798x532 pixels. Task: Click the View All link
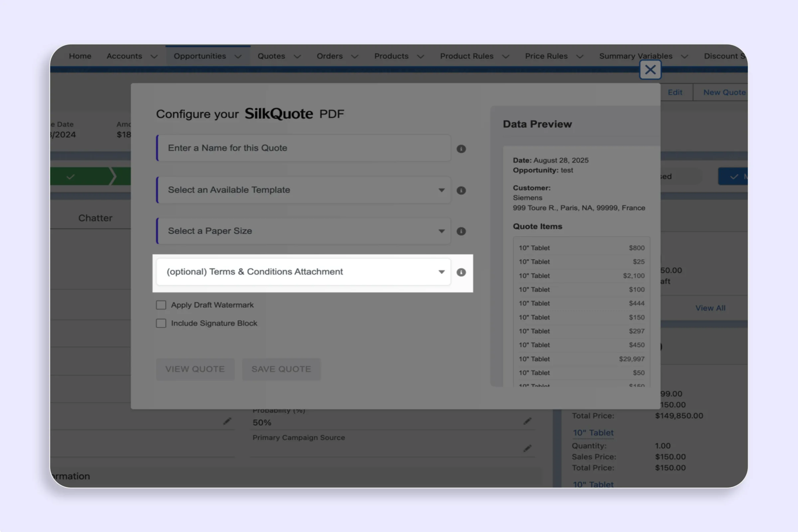coord(710,308)
